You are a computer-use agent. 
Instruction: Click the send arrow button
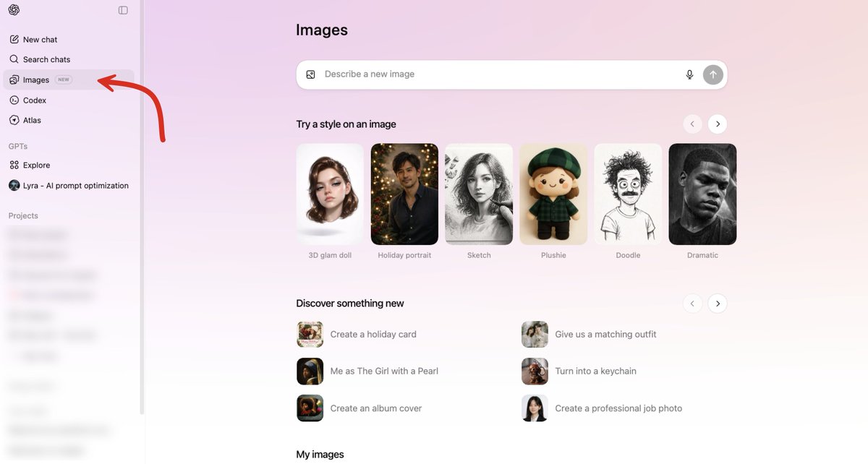[x=713, y=74]
